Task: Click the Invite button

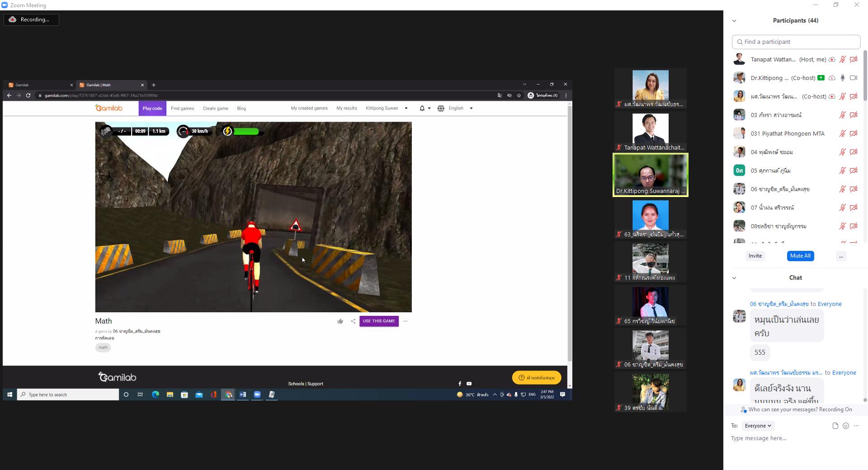Action: click(x=755, y=256)
